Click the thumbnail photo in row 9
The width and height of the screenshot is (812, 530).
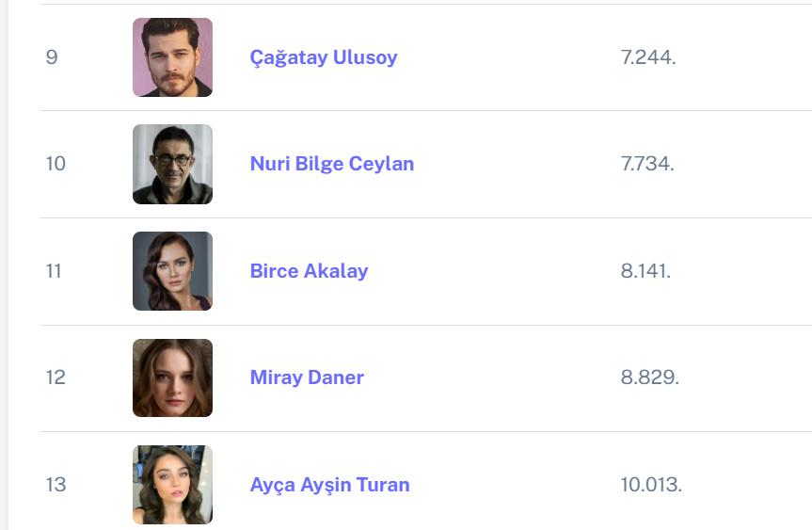point(172,57)
